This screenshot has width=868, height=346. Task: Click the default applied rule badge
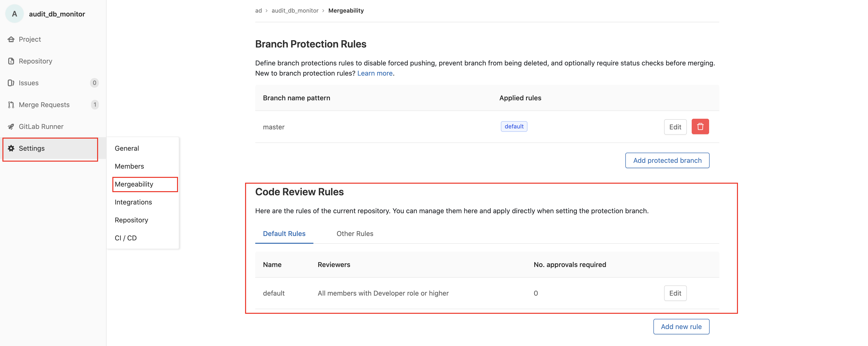[514, 126]
